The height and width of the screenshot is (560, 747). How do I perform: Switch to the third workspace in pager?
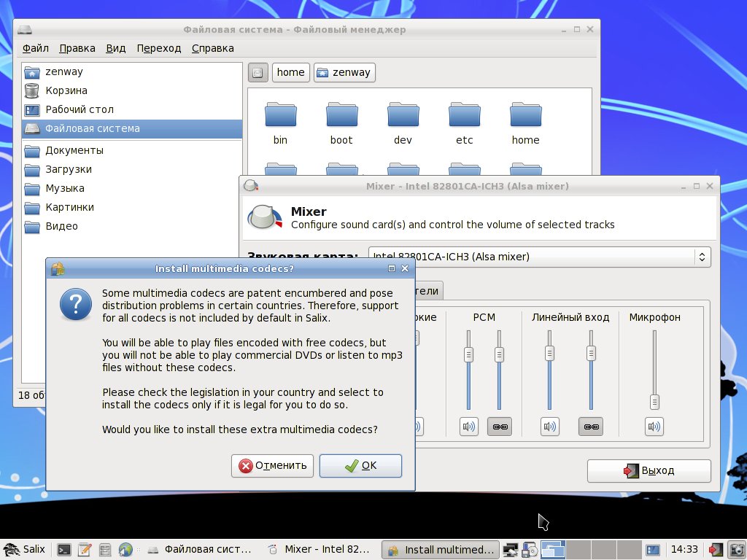click(603, 550)
